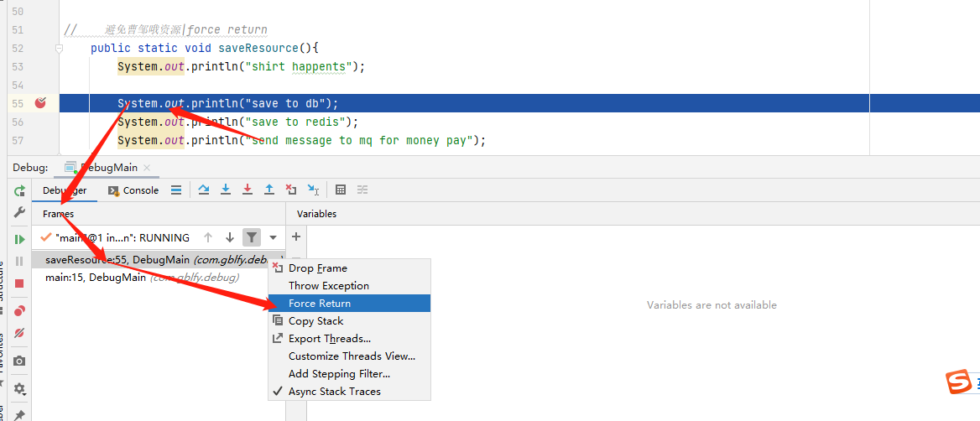Click the Pause Program icon
The height and width of the screenshot is (421, 980).
click(x=19, y=261)
